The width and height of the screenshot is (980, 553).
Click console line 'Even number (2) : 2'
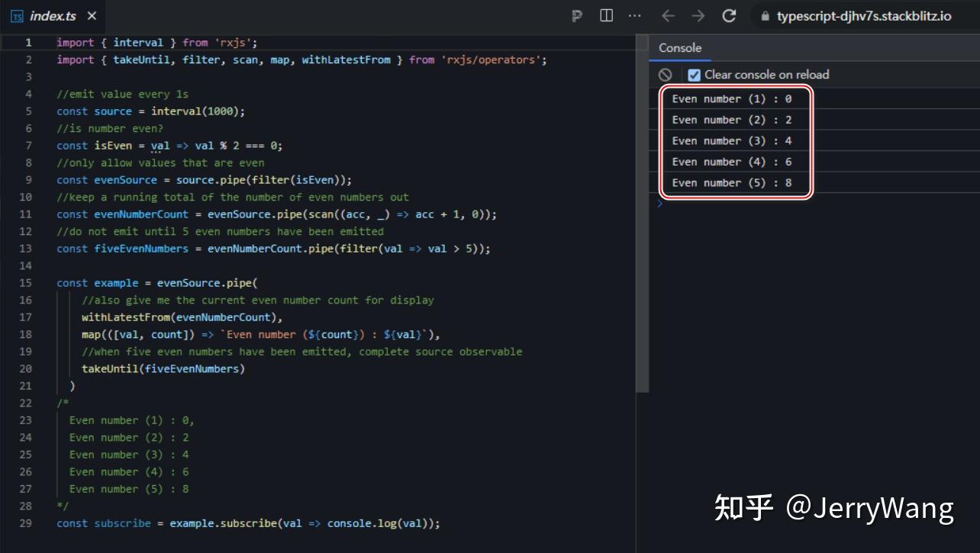(x=732, y=120)
